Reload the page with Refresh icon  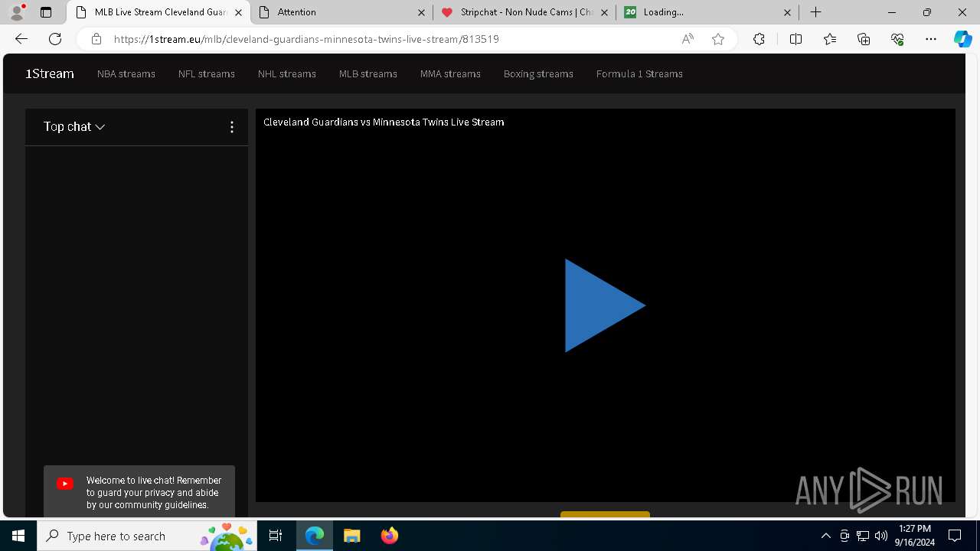55,39
